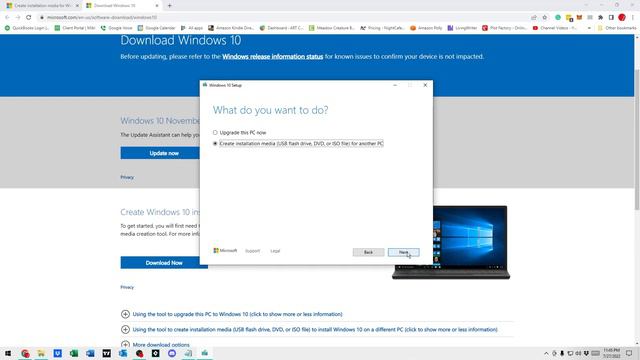640x360 pixels.
Task: Click the share page icon in address bar
Action: click(x=534, y=18)
